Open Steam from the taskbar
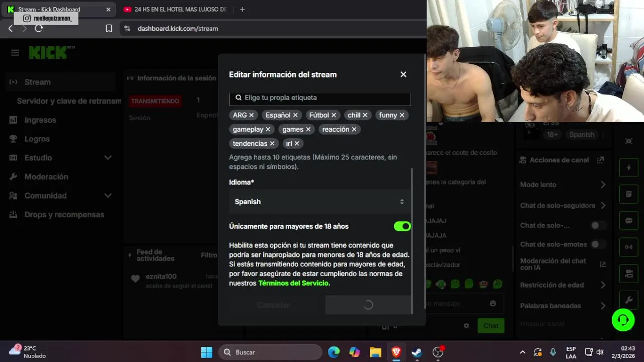Viewport: 644px width, 362px height. tap(417, 352)
